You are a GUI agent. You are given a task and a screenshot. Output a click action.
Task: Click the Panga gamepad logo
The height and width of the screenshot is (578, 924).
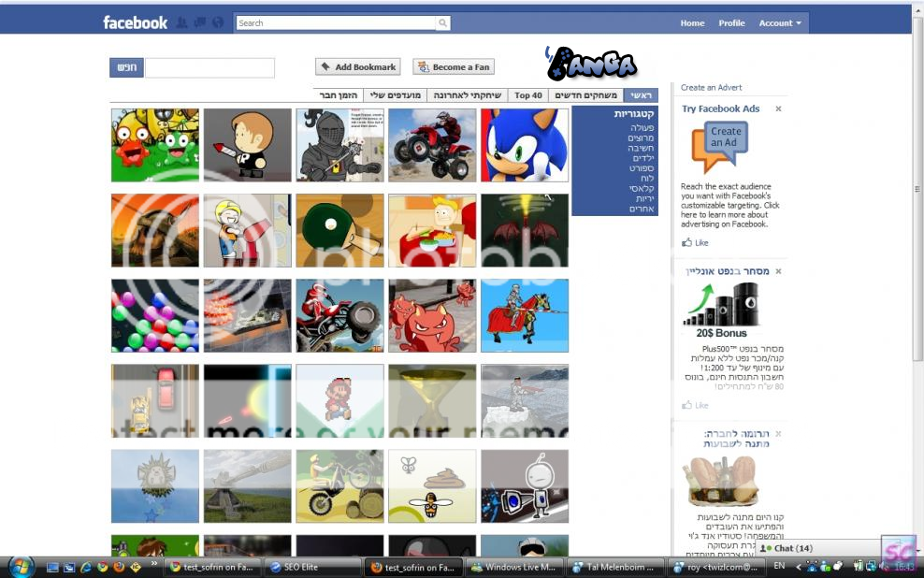(x=591, y=63)
